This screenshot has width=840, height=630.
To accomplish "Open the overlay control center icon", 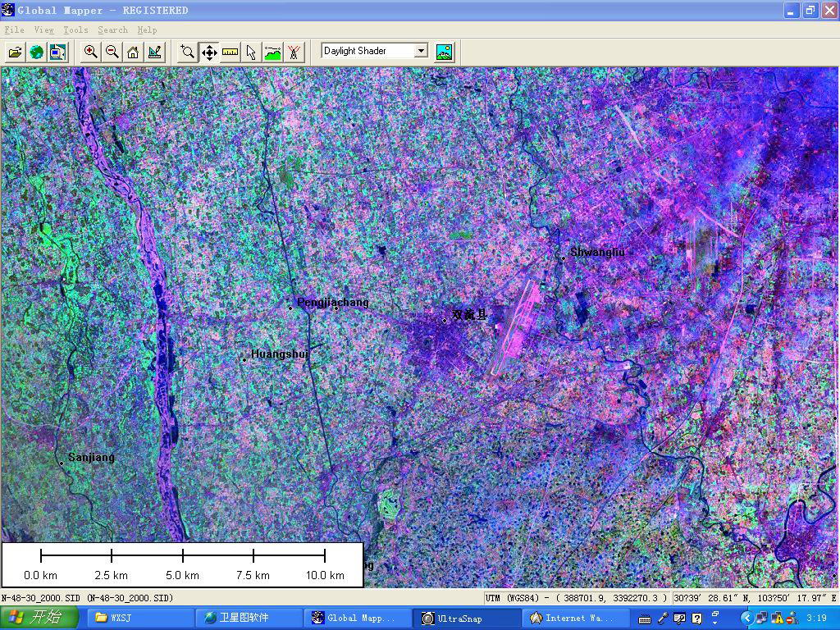I will point(57,52).
